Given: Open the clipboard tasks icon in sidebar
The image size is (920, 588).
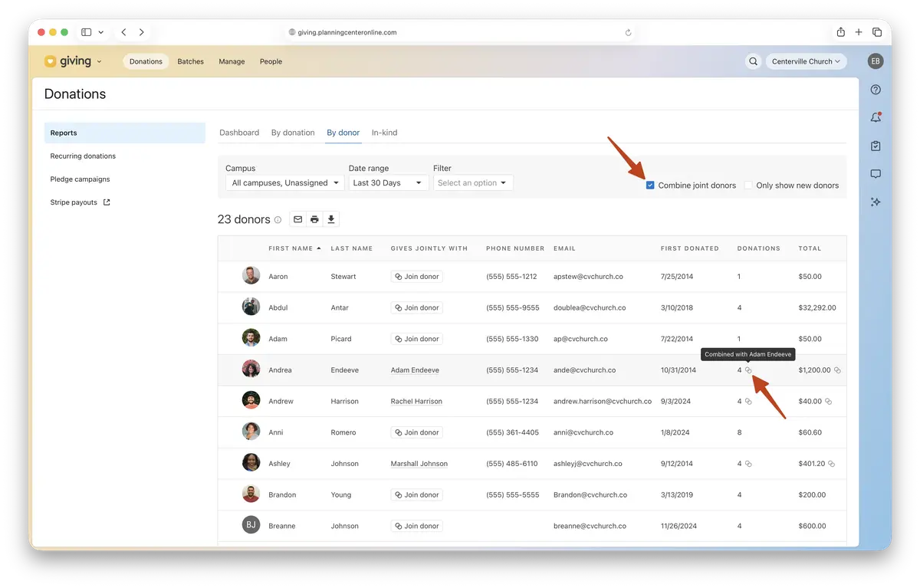Looking at the screenshot, I should 876,146.
